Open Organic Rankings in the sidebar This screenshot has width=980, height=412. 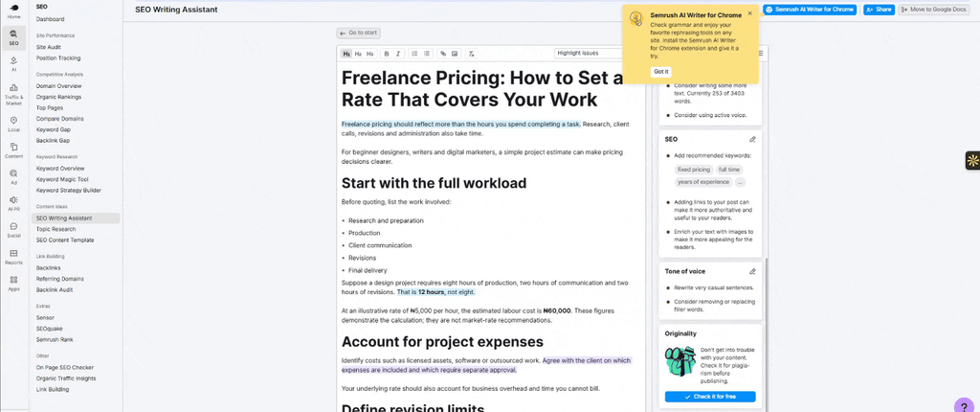(58, 97)
